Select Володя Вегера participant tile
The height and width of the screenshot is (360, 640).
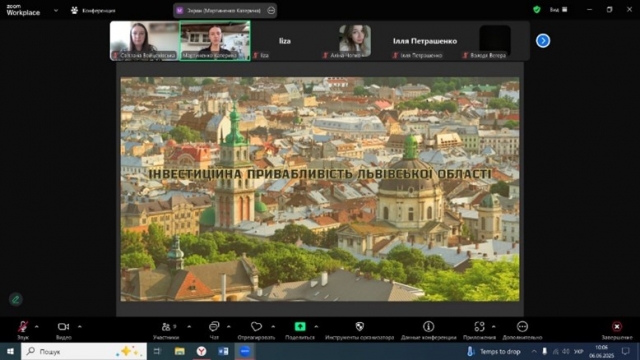tap(495, 41)
